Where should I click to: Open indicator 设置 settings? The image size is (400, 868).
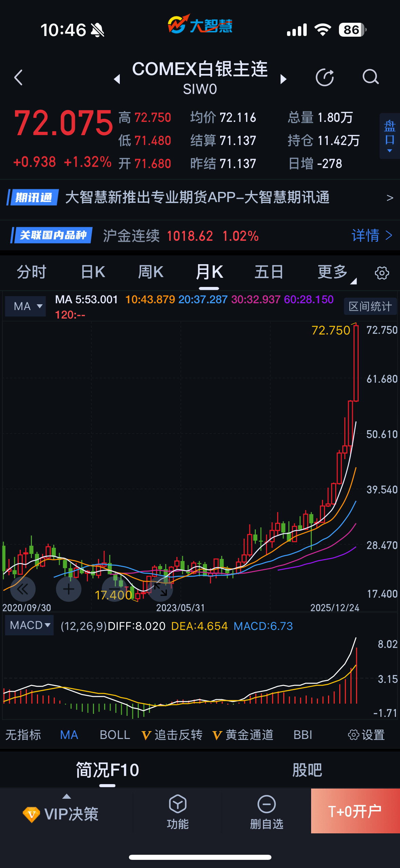tap(366, 735)
